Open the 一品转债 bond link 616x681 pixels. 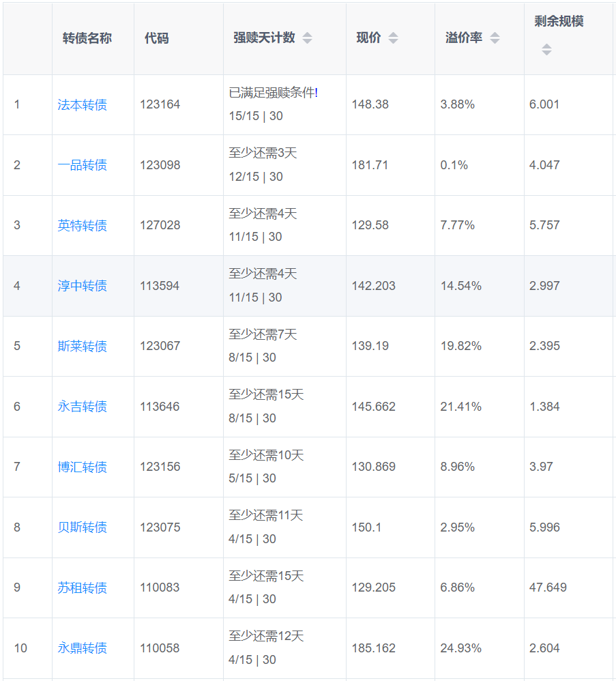83,165
